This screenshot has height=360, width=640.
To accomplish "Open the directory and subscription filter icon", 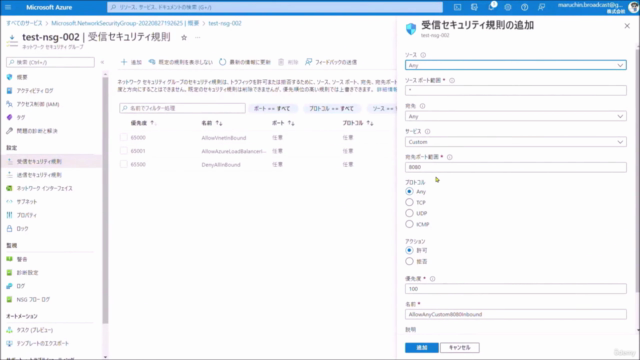I will [x=474, y=7].
